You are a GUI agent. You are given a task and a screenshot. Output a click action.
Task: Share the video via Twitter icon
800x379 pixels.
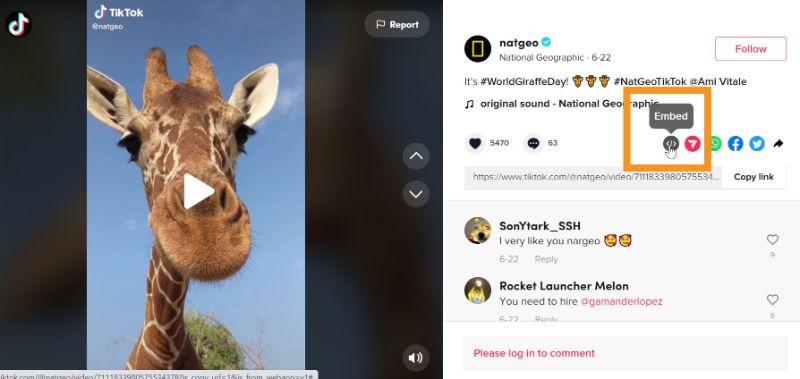pyautogui.click(x=757, y=144)
